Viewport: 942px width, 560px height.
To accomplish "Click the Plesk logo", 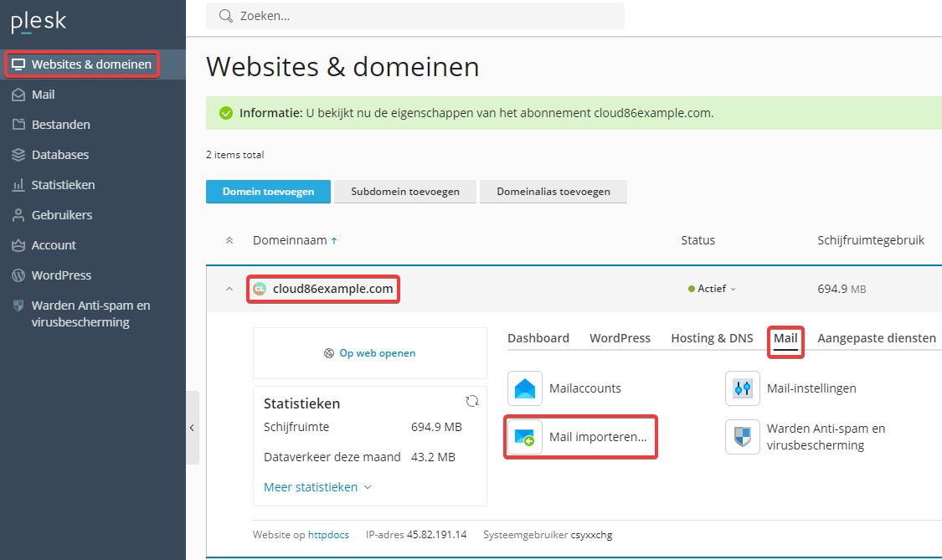I will click(39, 23).
